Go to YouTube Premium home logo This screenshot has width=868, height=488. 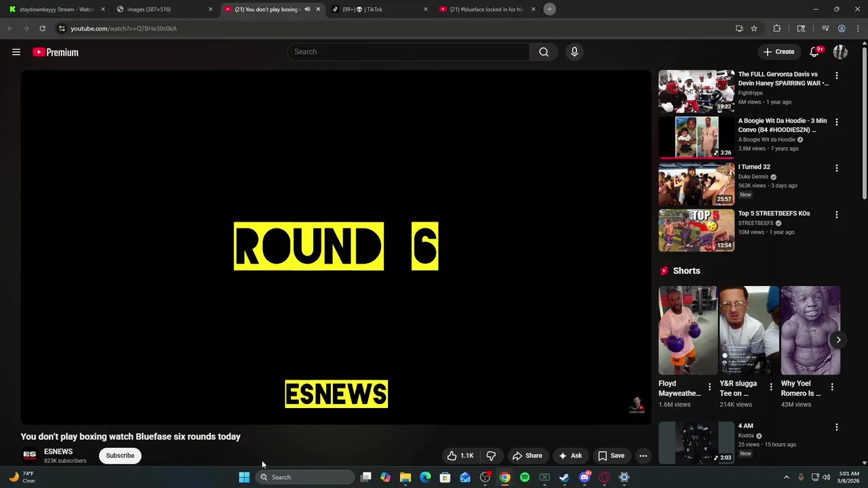pos(56,52)
